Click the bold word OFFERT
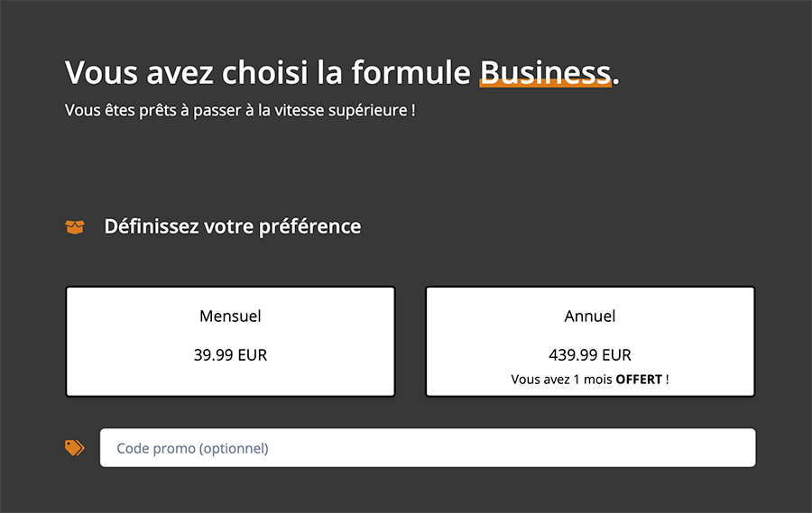 pyautogui.click(x=639, y=380)
